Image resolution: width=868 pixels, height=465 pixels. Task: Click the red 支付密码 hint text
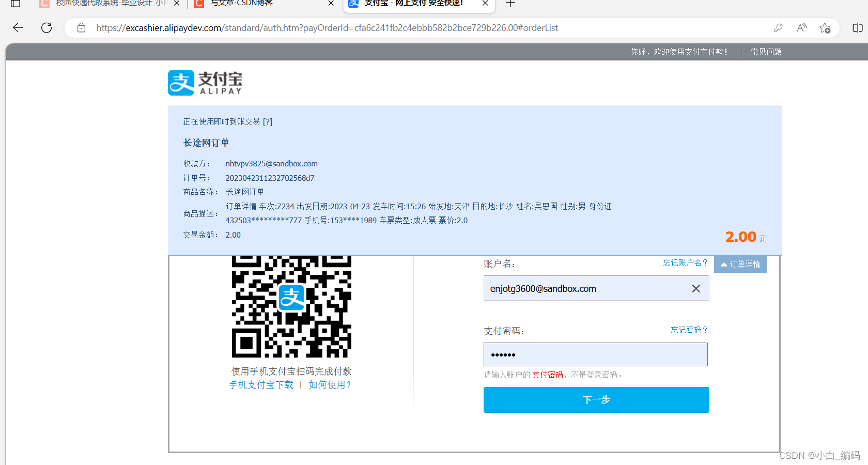548,375
